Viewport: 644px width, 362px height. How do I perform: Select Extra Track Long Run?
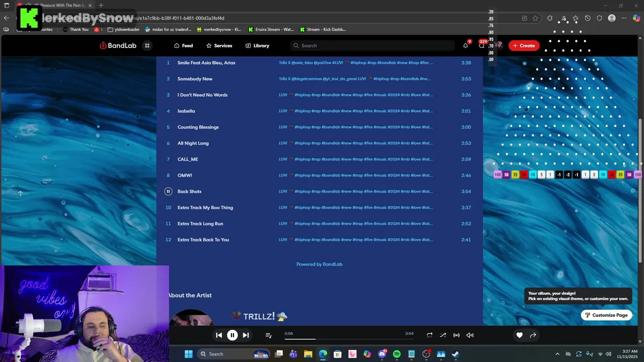[x=200, y=224]
